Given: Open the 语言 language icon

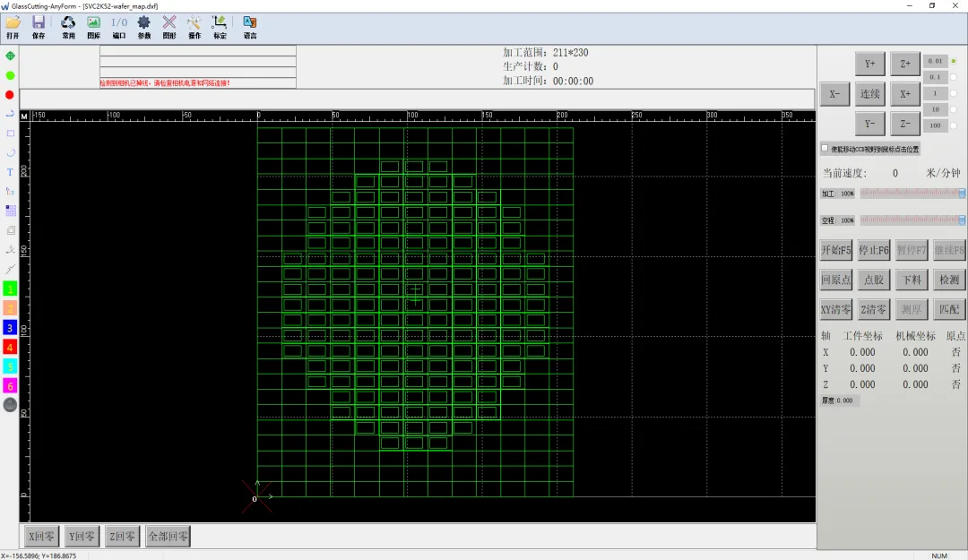Looking at the screenshot, I should click(x=250, y=27).
